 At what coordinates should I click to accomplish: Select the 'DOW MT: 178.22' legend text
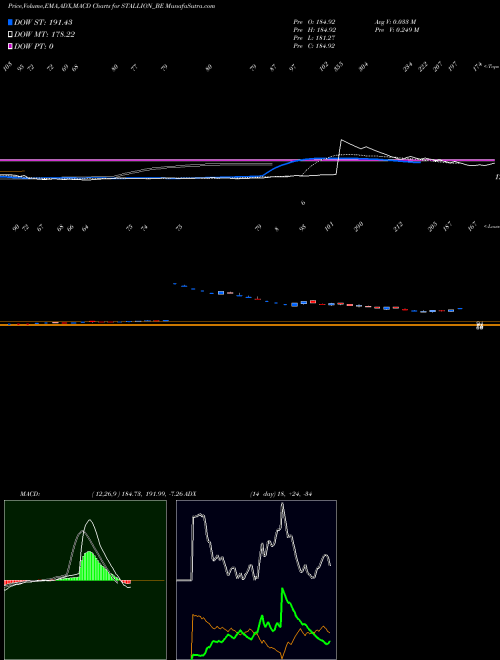44,34
